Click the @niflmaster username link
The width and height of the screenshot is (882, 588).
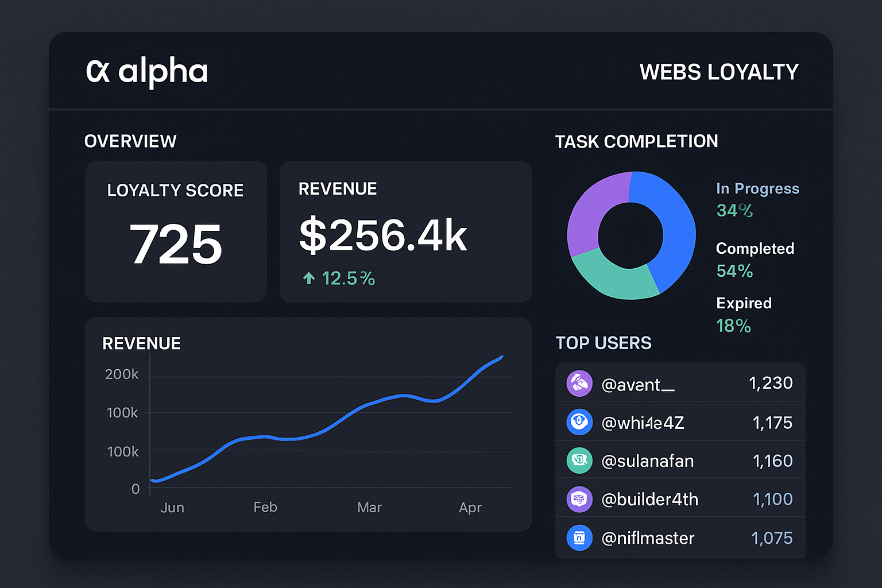[x=647, y=537]
